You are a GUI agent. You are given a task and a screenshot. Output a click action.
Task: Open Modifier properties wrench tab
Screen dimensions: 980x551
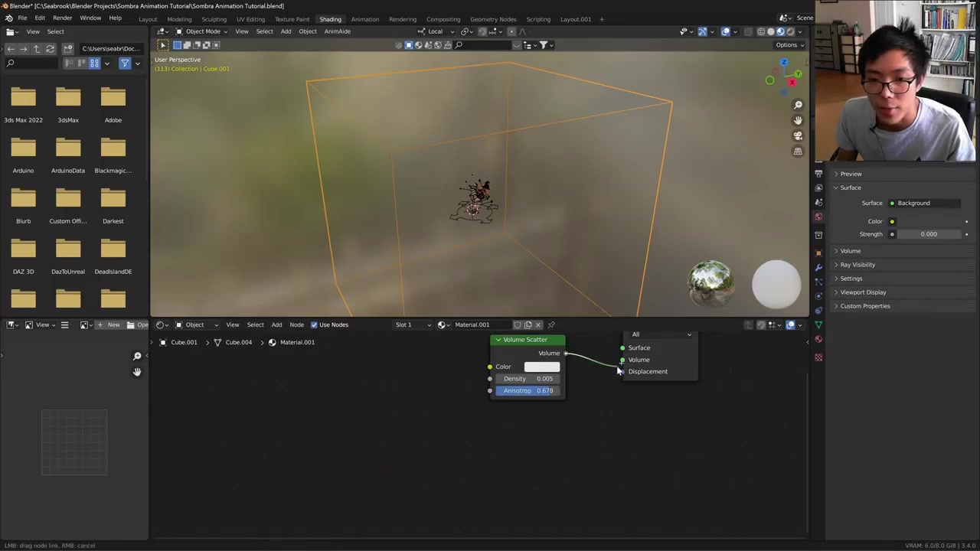[818, 267]
